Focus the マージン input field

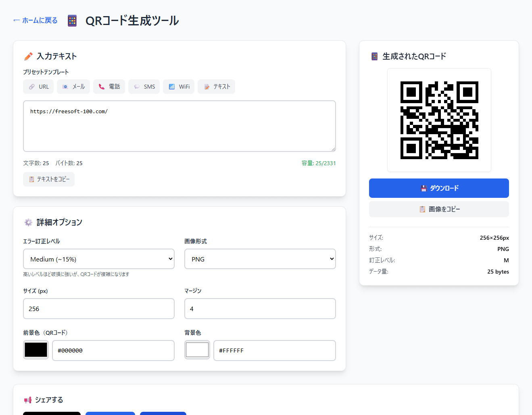(x=260, y=309)
